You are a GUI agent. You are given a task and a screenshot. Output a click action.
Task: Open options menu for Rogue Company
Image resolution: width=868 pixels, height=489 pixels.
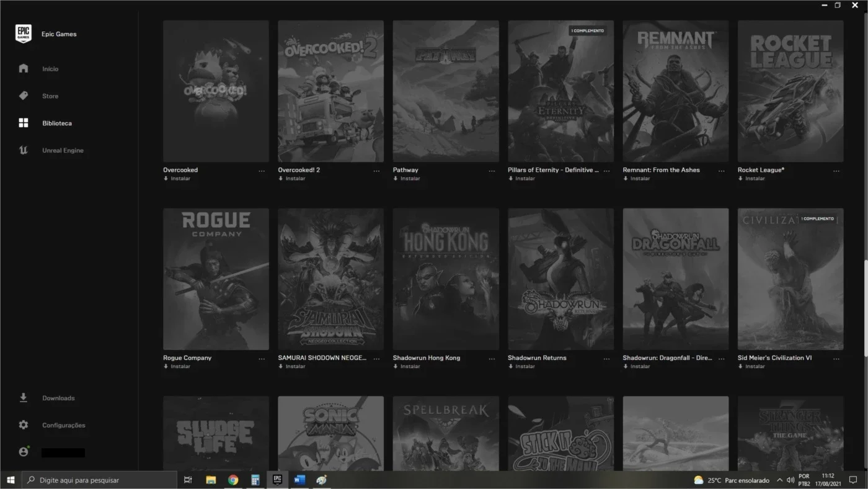click(262, 359)
